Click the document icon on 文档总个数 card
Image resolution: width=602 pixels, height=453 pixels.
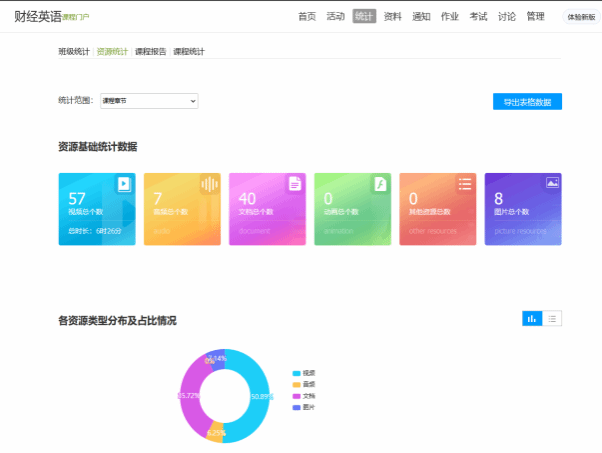[x=295, y=184]
